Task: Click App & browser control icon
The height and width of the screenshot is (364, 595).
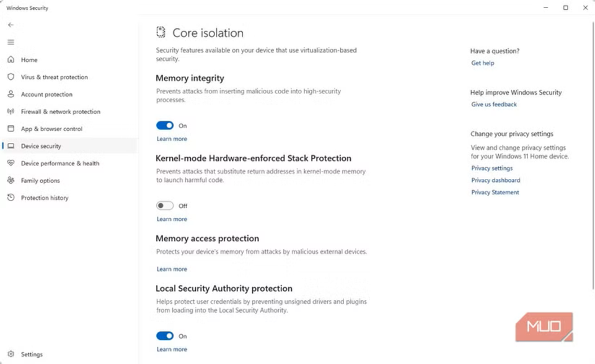Action: tap(11, 129)
